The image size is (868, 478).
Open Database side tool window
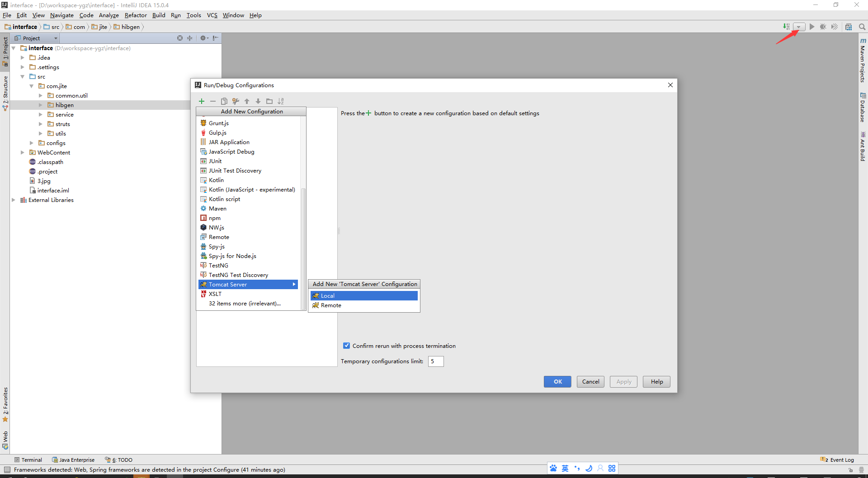pos(863,108)
